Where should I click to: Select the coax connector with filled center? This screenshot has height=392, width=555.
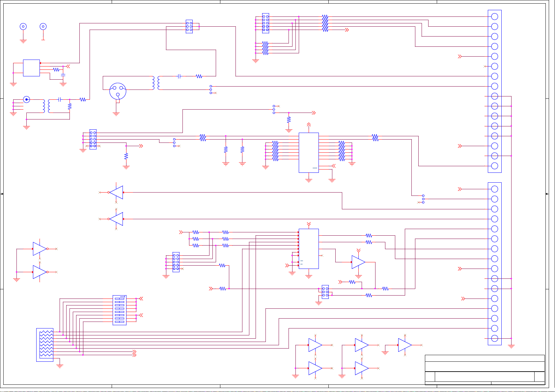point(26,99)
